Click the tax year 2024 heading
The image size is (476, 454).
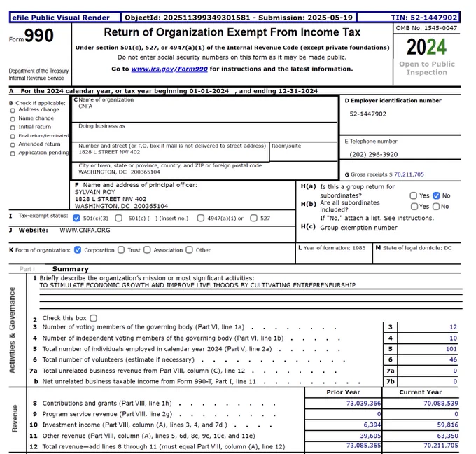click(426, 47)
